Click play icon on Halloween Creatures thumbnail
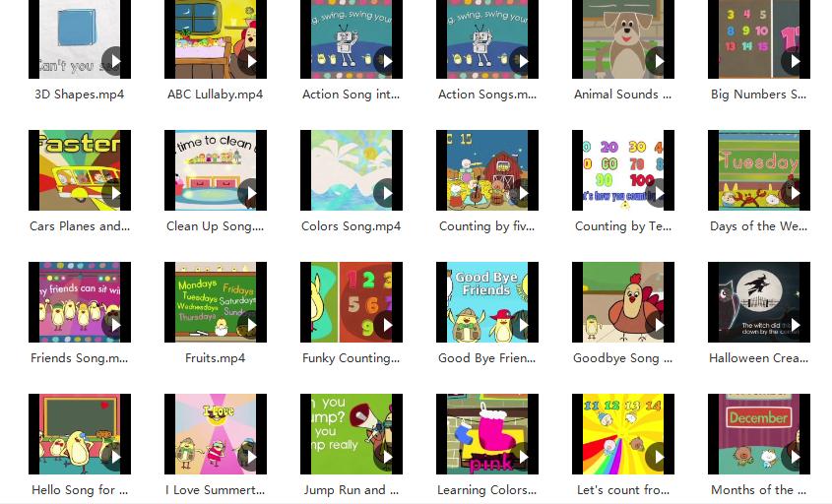This screenshot has height=504, width=832. 794,325
